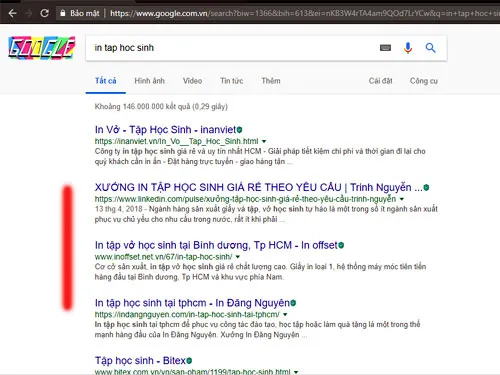Click the '13 thg 4, 2018' date text in the snippet
Screen dimensions: 500x375
[119, 209]
